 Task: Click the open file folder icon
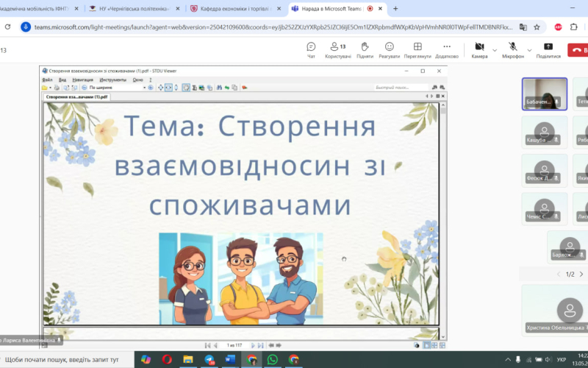tap(45, 88)
